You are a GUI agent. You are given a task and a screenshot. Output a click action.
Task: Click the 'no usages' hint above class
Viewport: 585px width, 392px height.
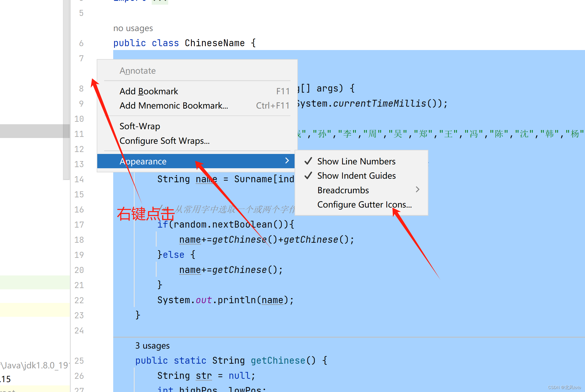pos(133,28)
